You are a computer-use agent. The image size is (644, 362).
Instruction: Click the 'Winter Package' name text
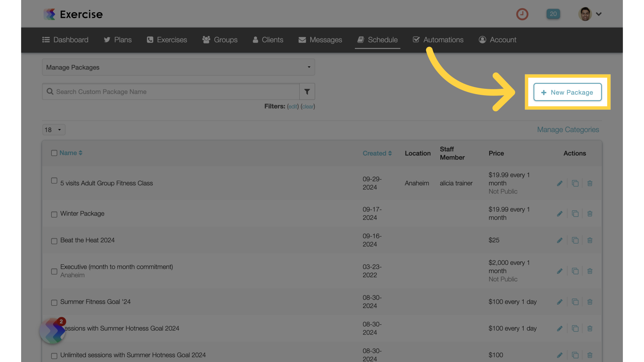(x=82, y=214)
